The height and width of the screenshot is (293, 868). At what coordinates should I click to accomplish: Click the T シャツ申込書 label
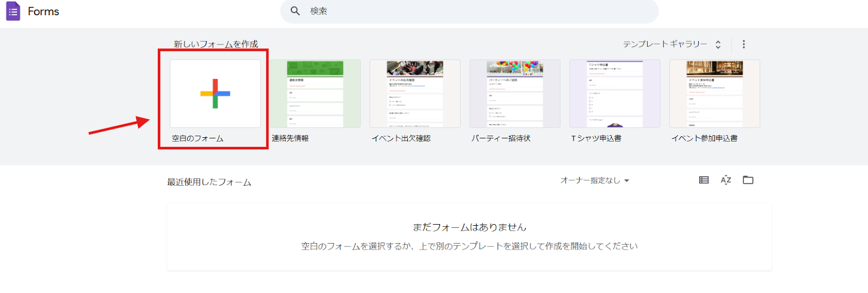pos(596,138)
